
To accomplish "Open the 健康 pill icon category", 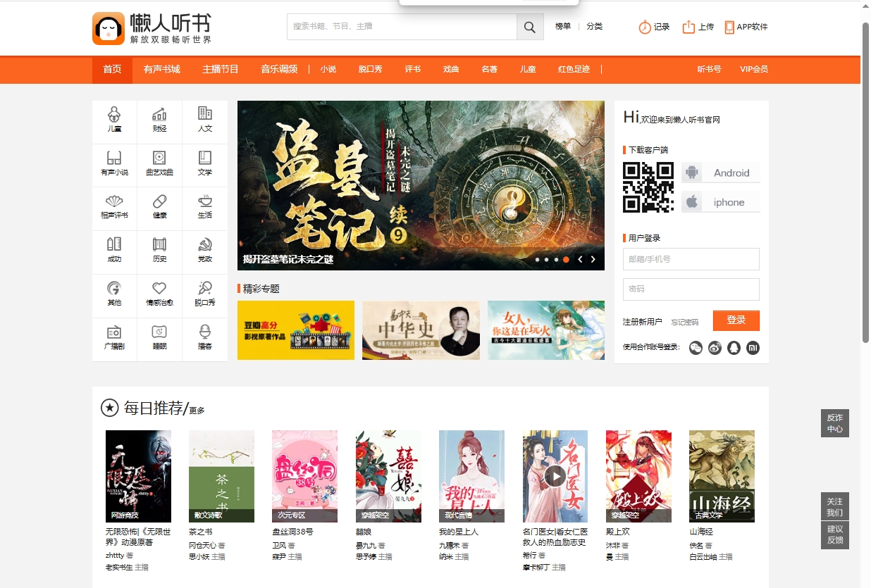I will click(x=159, y=206).
